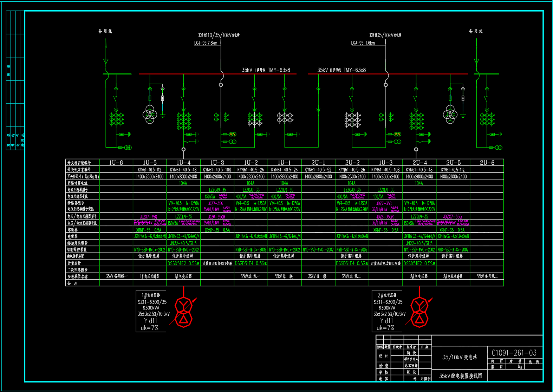Click the 35kV 进线二 cell
This screenshot has width=553, height=392.
(351, 276)
